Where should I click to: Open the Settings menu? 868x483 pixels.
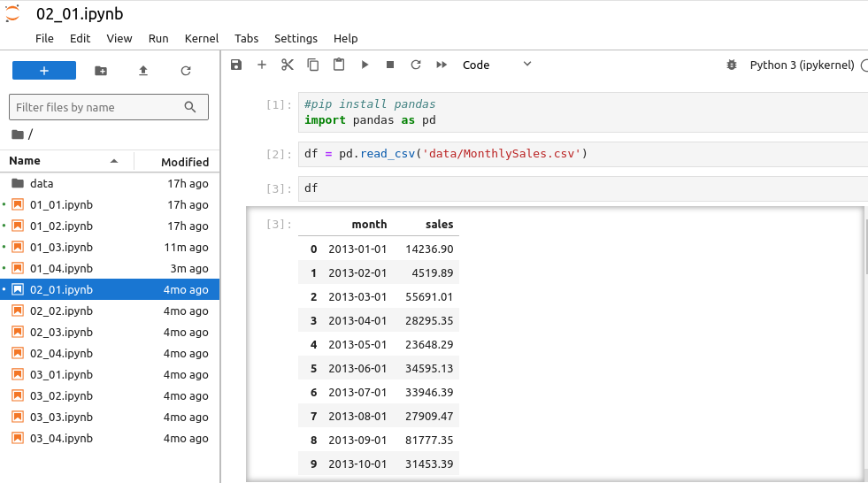[x=296, y=38]
